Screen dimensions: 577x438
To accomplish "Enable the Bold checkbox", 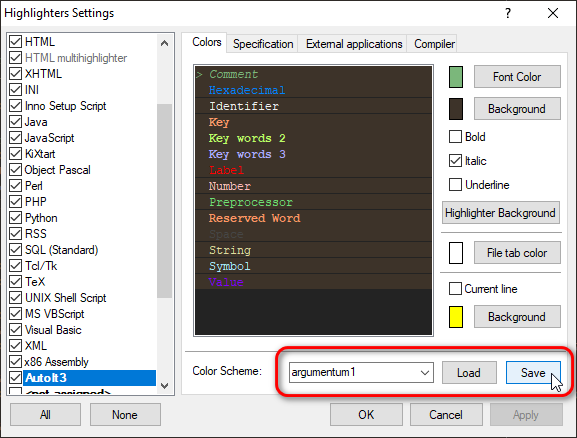I will (455, 137).
